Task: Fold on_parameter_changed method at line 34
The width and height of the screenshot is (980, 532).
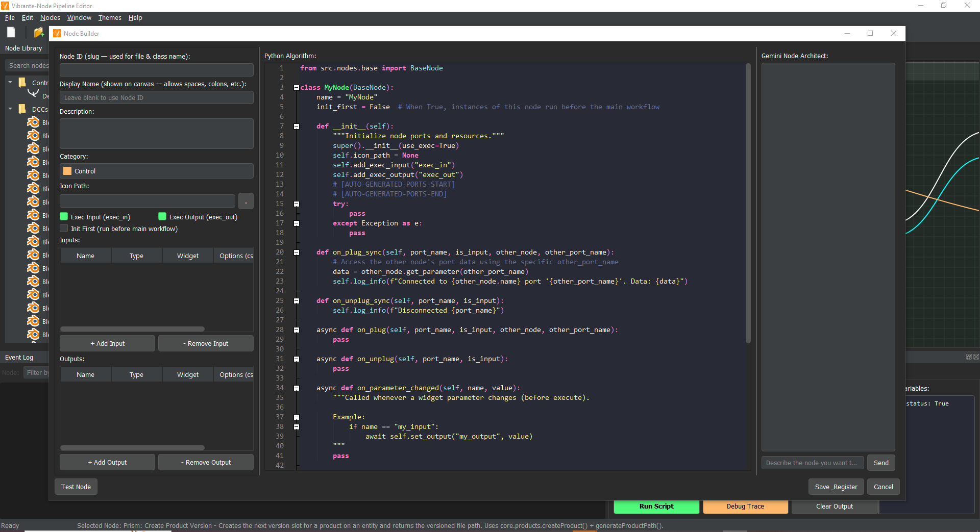Action: tap(297, 388)
